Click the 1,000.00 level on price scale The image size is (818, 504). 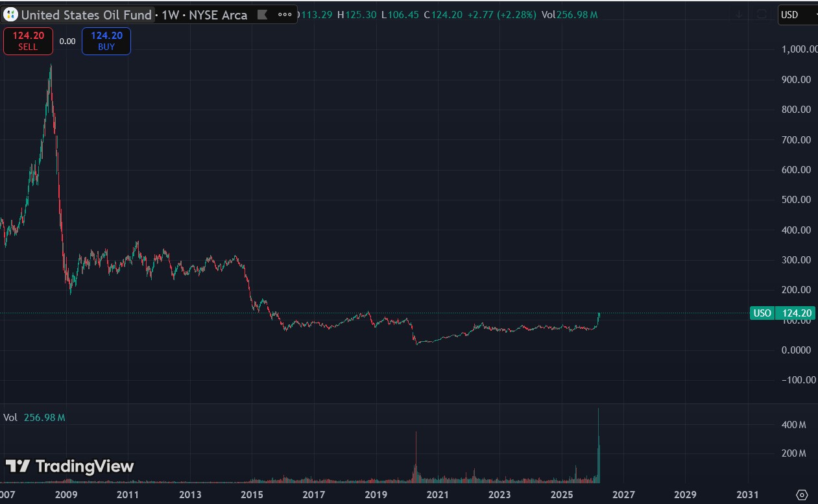(x=796, y=49)
